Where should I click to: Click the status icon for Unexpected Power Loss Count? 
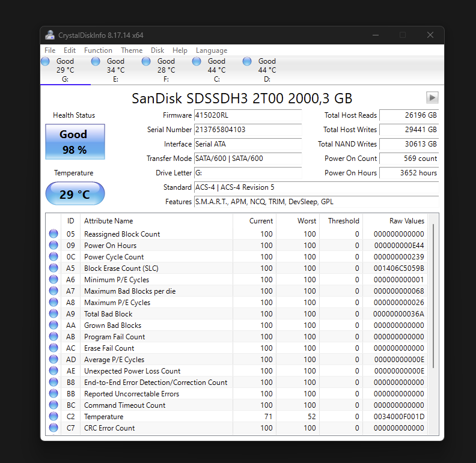click(x=53, y=371)
